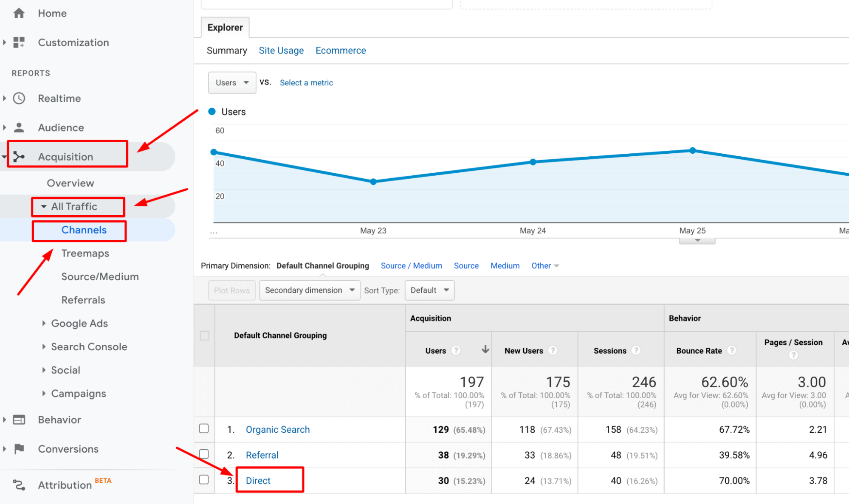Open the Other primary dimension dropdown

point(545,265)
